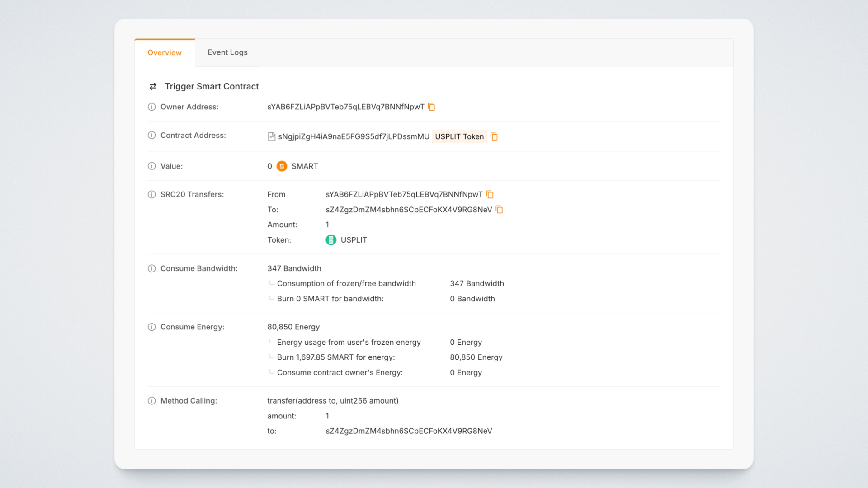Click the info icon beside Consume Bandwidth
Viewport: 868px width, 488px height.
coord(152,268)
